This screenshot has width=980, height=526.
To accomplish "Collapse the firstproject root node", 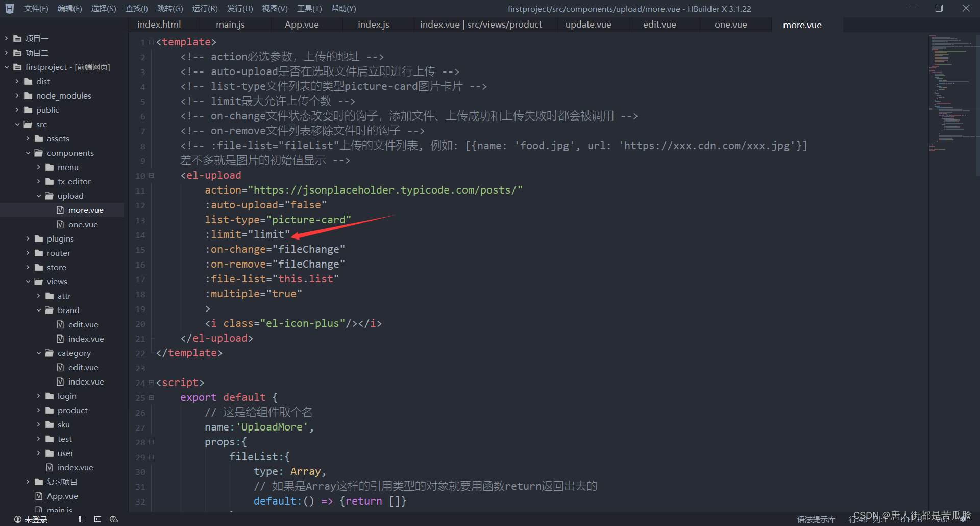I will coord(6,67).
